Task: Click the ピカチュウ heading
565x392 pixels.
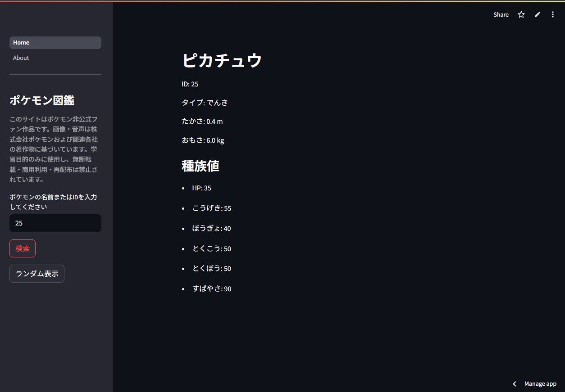Action: coord(222,60)
